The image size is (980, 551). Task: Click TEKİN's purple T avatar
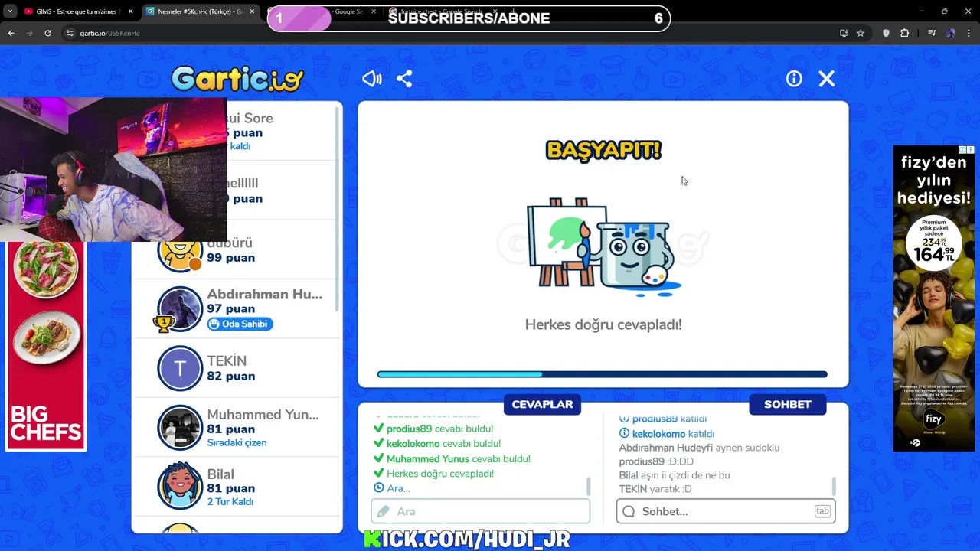tap(180, 368)
